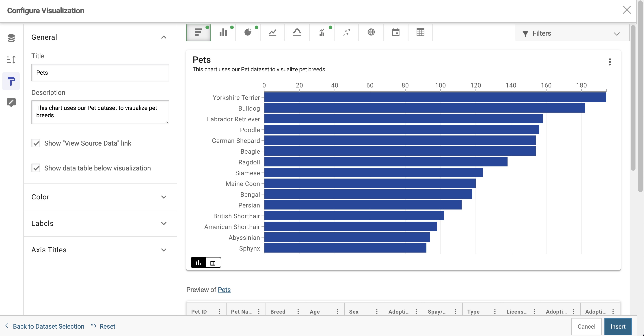Click the Age column header
644x336 pixels.
tap(315, 312)
